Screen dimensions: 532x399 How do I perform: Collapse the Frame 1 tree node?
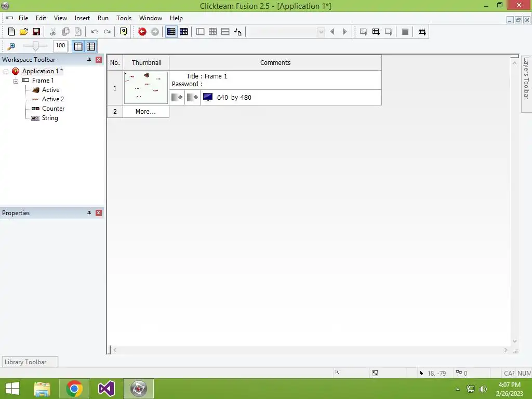(x=16, y=81)
